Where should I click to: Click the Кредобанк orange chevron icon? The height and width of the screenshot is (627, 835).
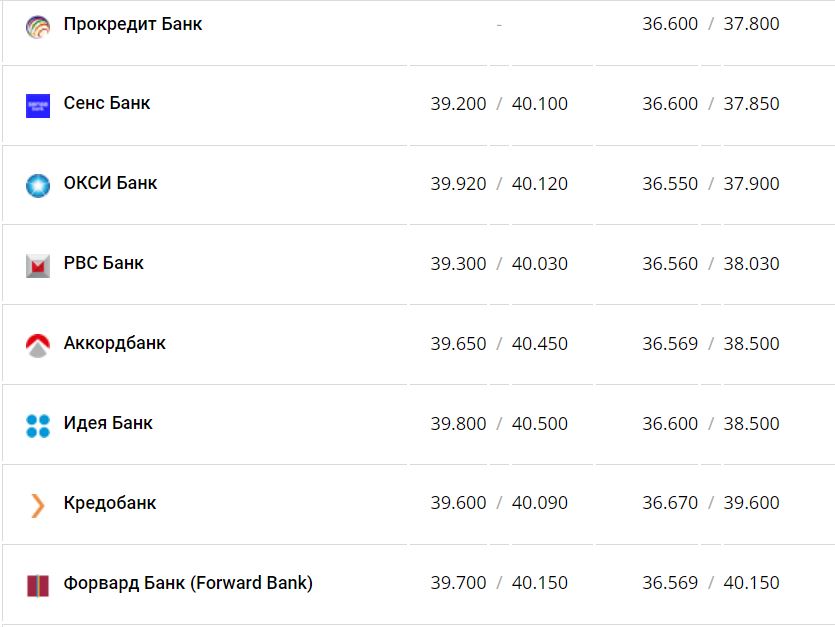(38, 505)
